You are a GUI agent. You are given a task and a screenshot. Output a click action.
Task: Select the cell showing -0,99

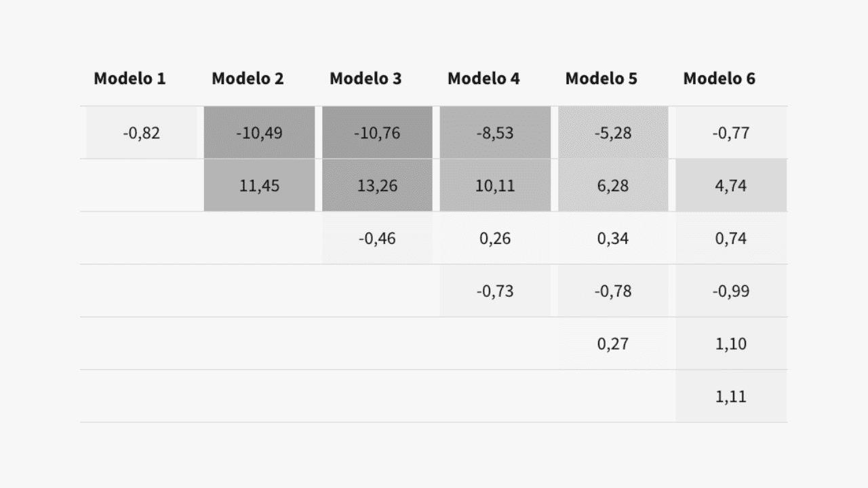[731, 291]
